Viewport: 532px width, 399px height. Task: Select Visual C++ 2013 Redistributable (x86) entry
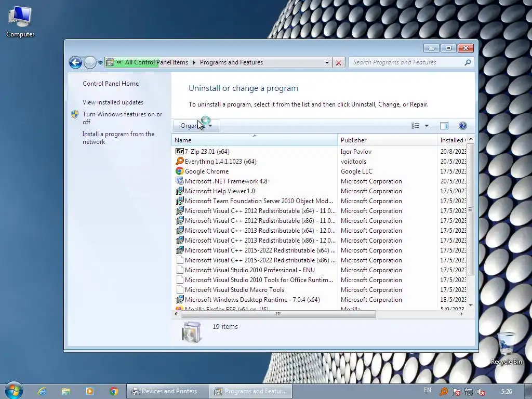260,240
